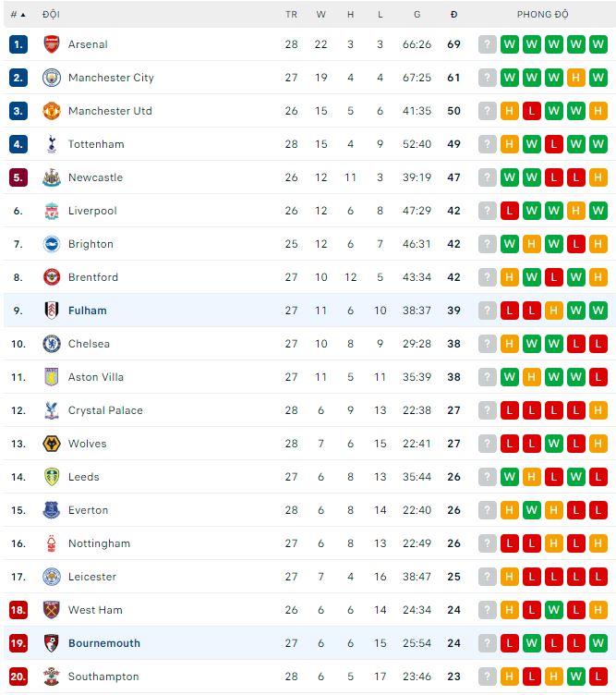Click Newcastle's rank number 5 badge
Screen dimensions: 616x695
[18, 177]
